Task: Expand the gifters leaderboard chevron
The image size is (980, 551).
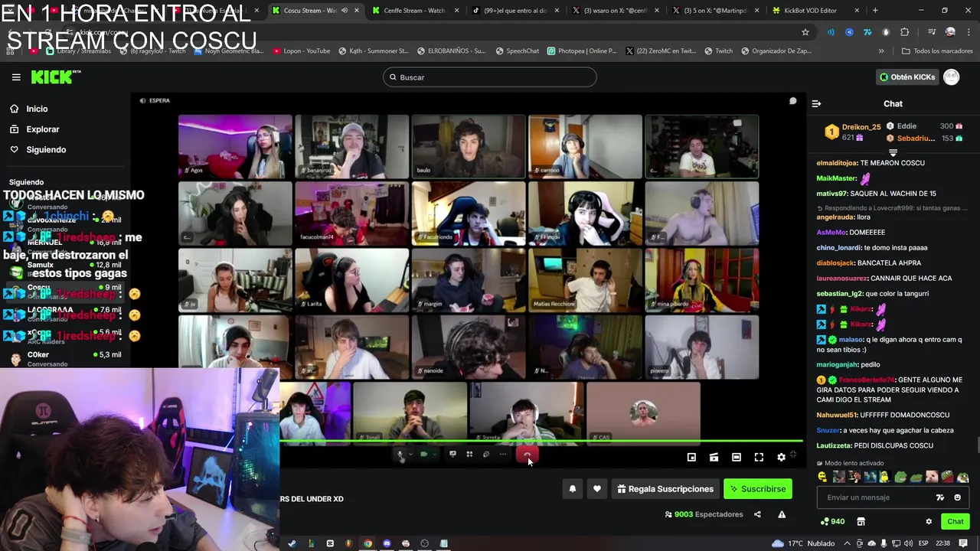Action: click(x=893, y=153)
